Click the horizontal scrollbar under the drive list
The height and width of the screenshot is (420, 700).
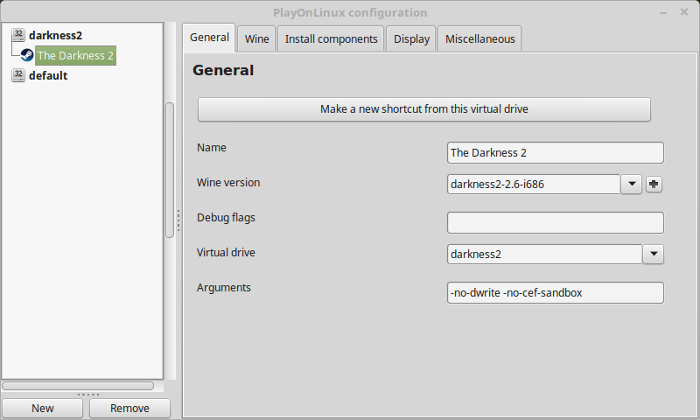[78, 385]
